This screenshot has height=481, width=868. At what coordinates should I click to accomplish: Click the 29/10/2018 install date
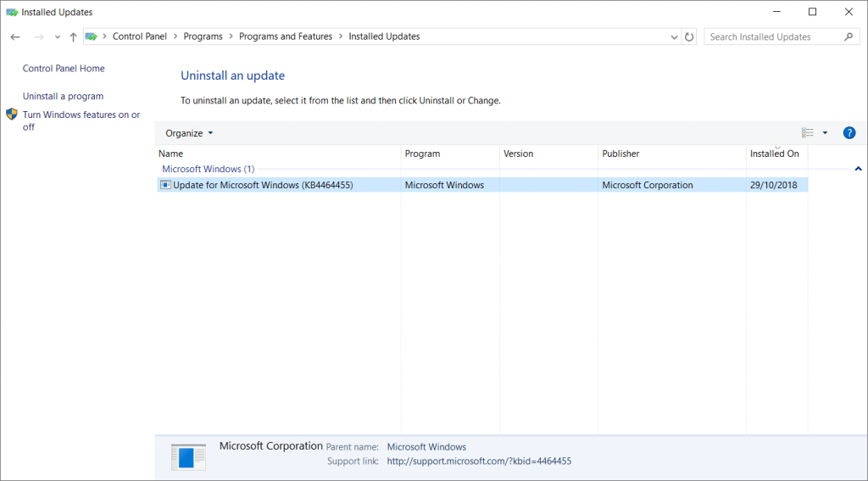(x=773, y=185)
